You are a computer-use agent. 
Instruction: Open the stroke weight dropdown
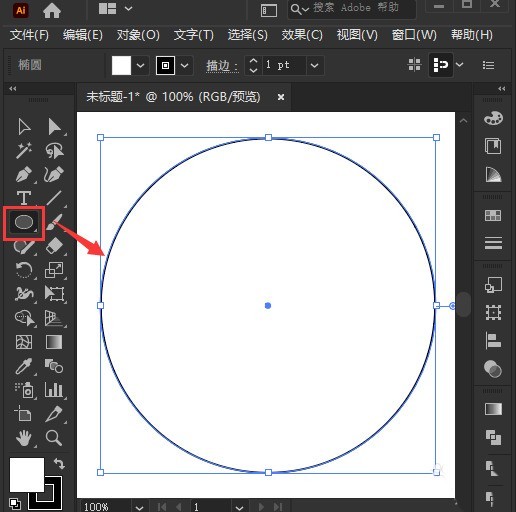click(314, 65)
